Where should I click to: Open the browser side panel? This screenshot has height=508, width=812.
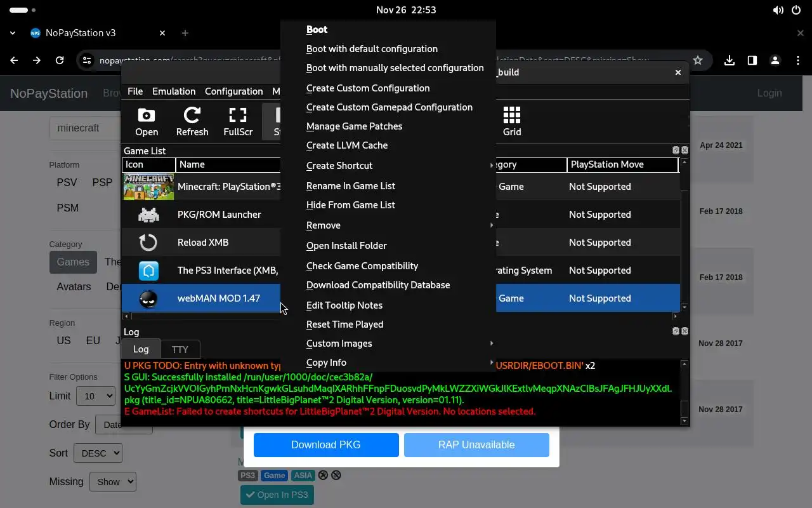[x=752, y=60]
